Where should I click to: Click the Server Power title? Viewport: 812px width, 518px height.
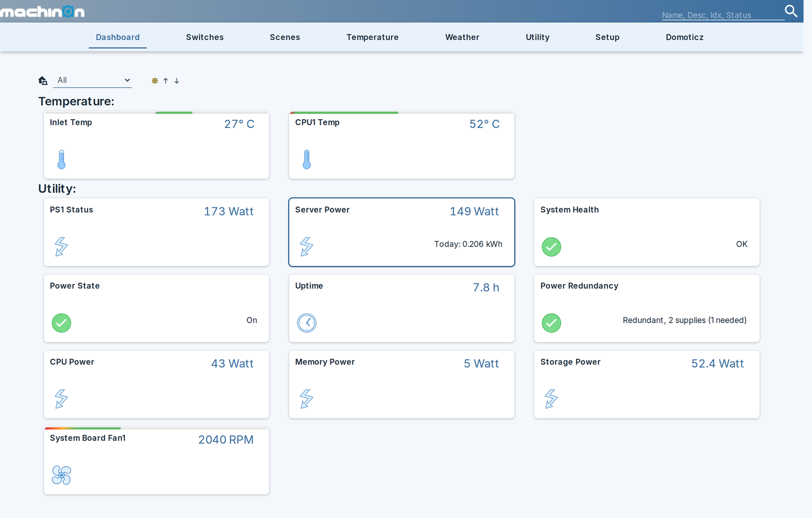click(x=322, y=210)
